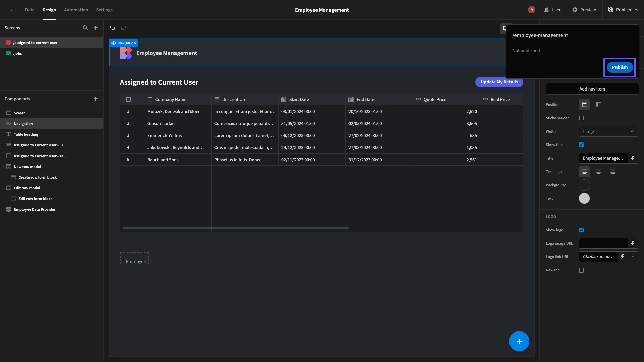The image size is (644, 362).
Task: Add a new screen with plus icon
Action: 96,28
